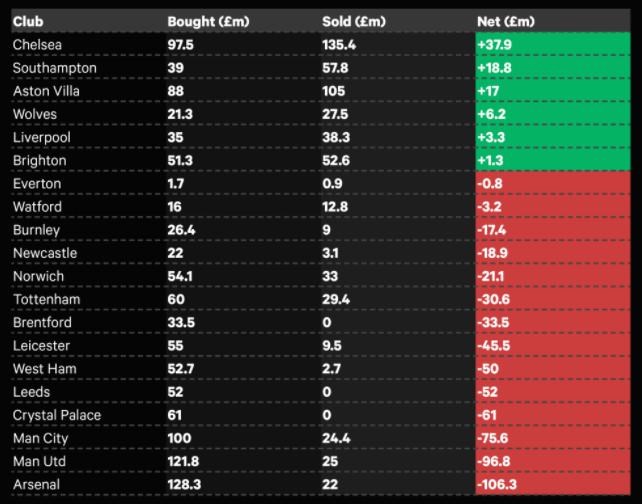
Task: Click Brighton's 51.3 bought value
Action: (x=182, y=160)
